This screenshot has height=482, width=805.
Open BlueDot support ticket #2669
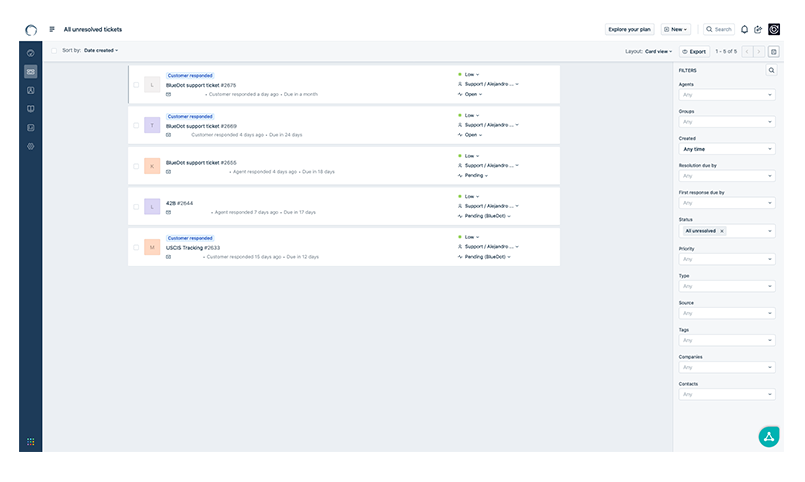[201, 126]
